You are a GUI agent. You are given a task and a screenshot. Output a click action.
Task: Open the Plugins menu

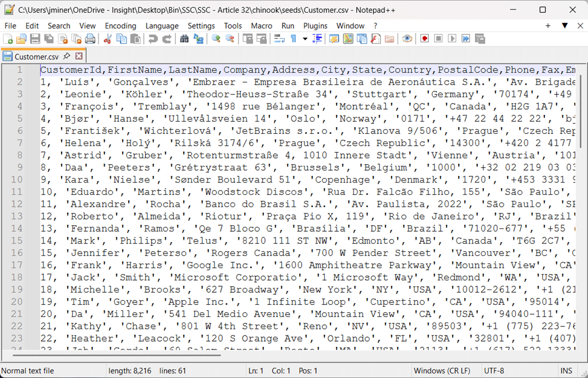click(315, 26)
